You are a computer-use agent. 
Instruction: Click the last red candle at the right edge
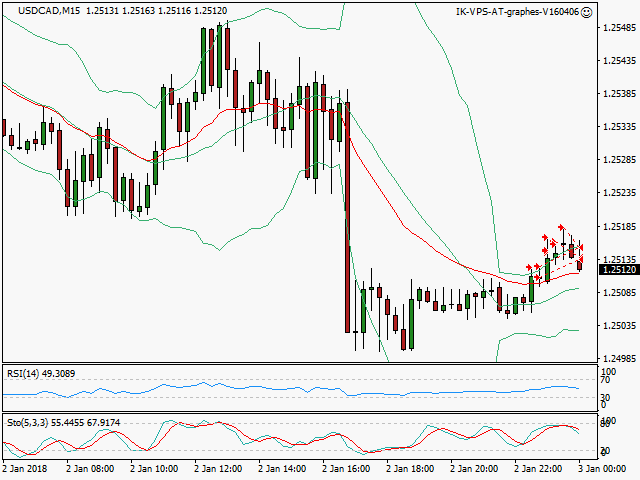tap(580, 264)
